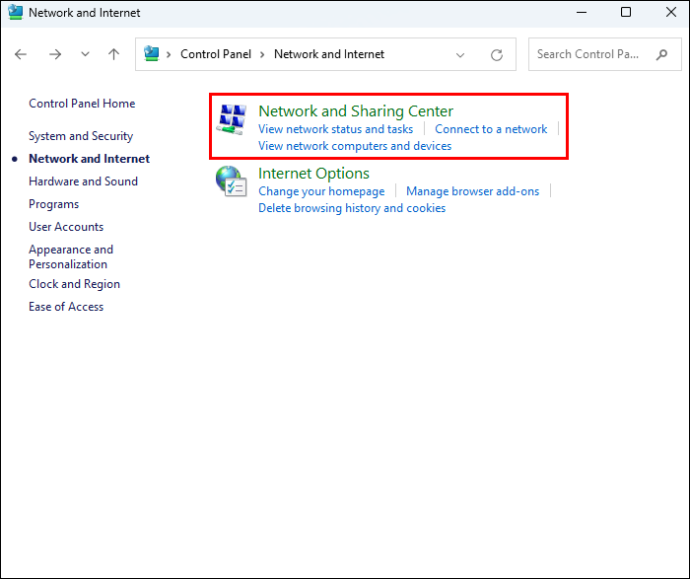This screenshot has width=690, height=579.
Task: Click Change your homepage
Action: click(321, 191)
